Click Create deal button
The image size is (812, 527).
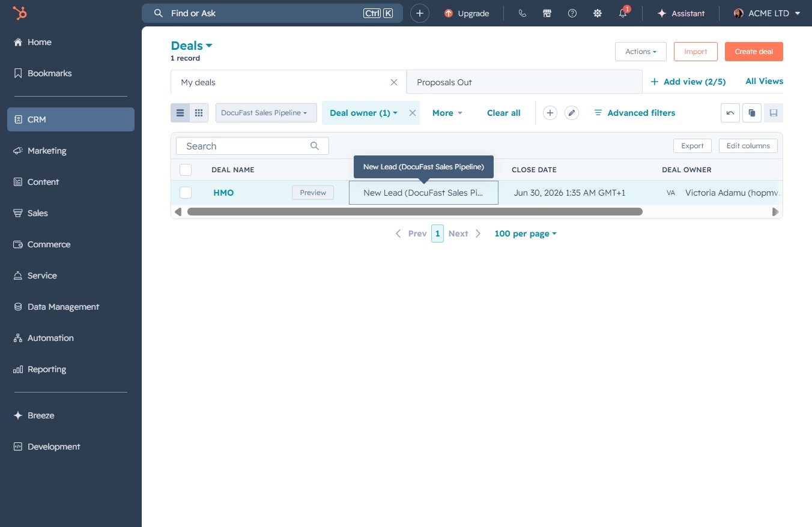[754, 52]
